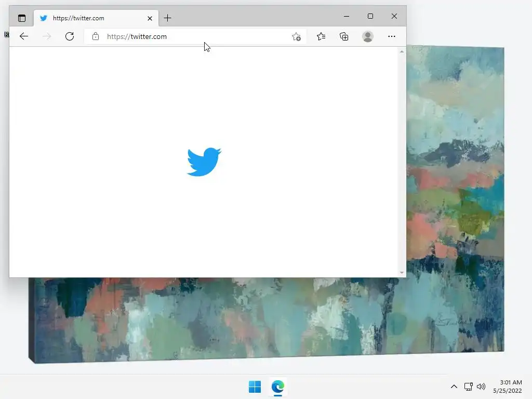532x399 pixels.
Task: Maximize the Edge browser window
Action: tap(370, 16)
